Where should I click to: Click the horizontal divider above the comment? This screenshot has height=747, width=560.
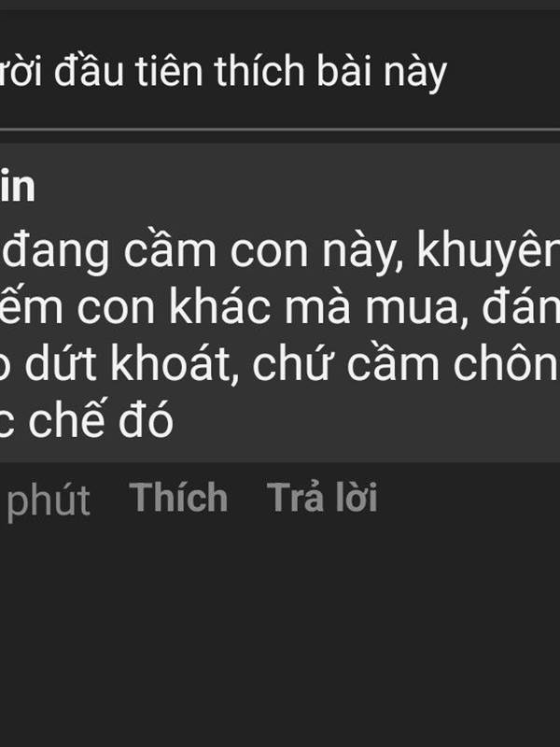click(280, 129)
